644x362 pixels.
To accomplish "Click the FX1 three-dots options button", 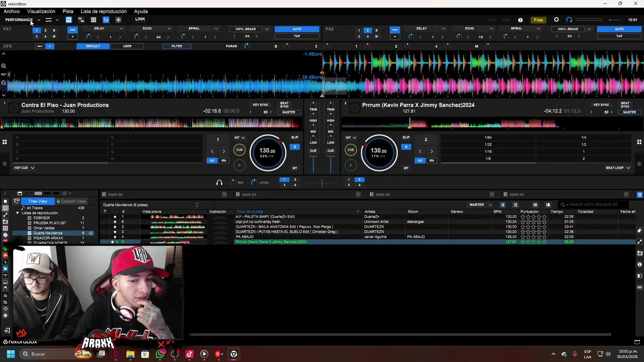I will [72, 30].
